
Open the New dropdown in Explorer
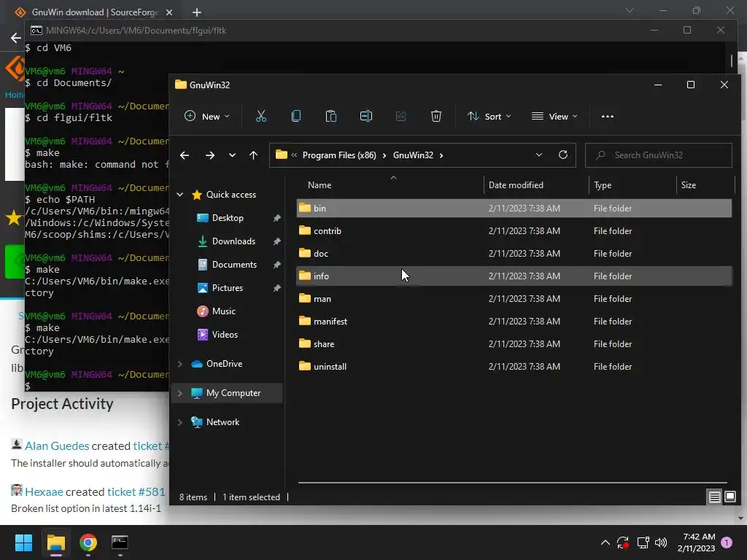(207, 116)
